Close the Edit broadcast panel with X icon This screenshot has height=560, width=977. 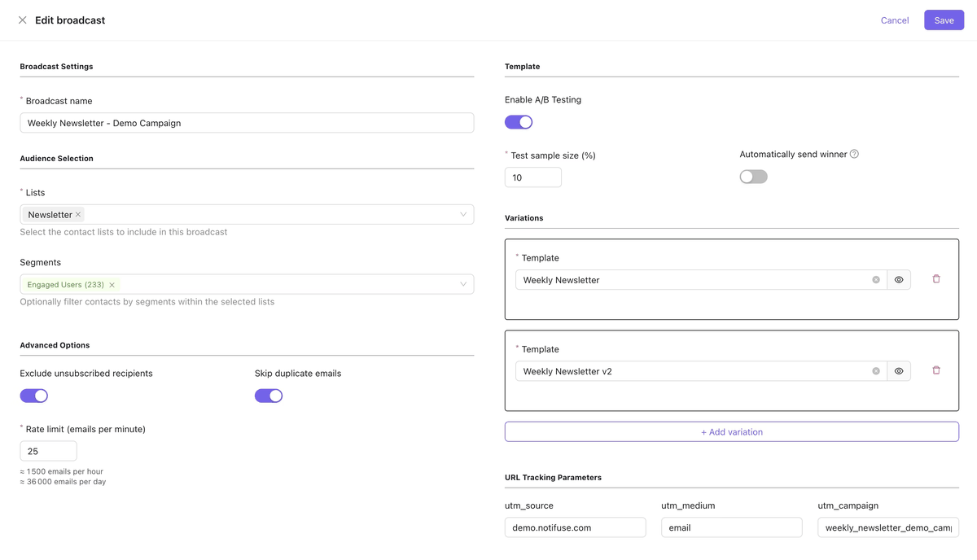22,20
